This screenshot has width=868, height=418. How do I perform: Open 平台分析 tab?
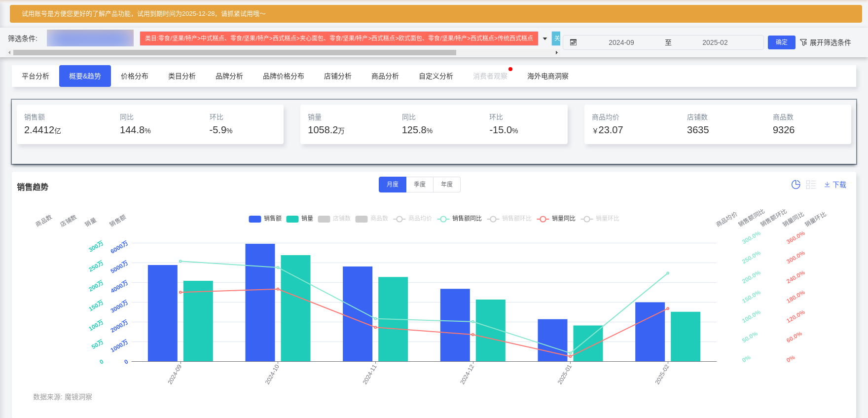pyautogui.click(x=36, y=76)
